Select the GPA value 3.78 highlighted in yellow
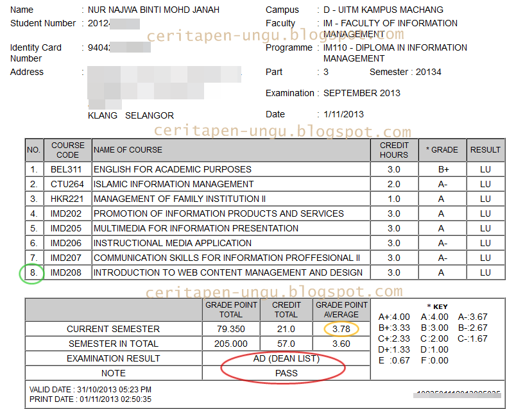This screenshot has height=409, width=532. pyautogui.click(x=341, y=328)
